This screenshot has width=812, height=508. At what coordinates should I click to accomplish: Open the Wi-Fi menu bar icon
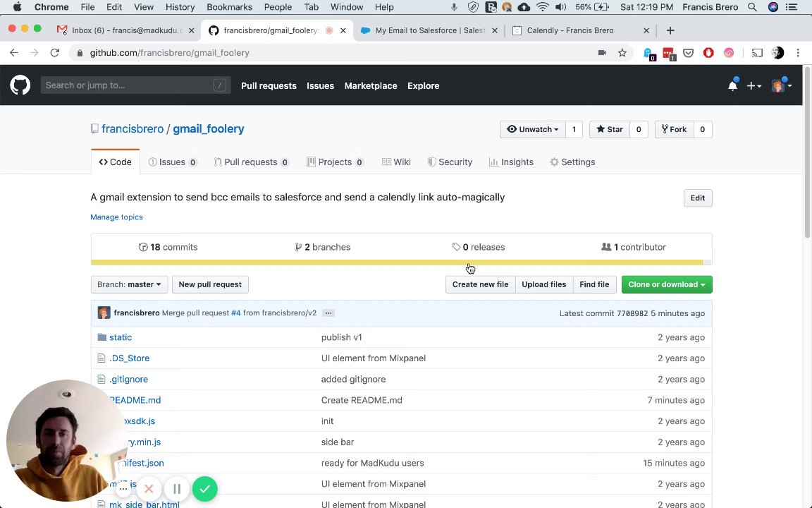[542, 7]
